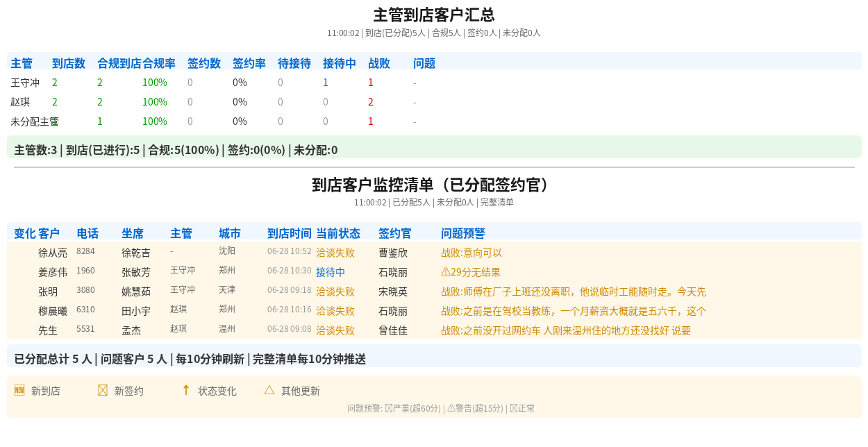Viewport: 868px width, 447px height.
Task: Click the 新到店 legend icon
Action: coord(19,390)
